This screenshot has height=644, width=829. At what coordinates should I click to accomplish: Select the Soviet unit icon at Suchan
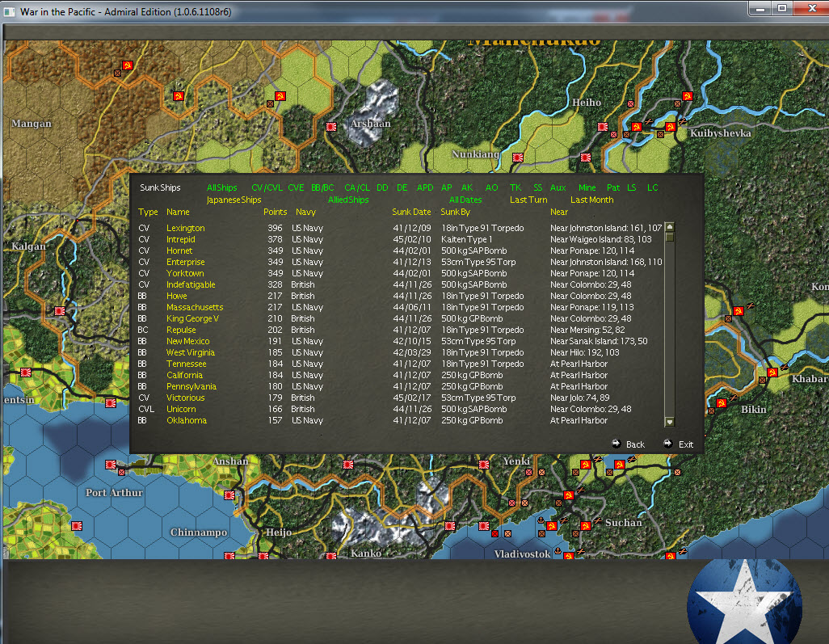coord(585,525)
